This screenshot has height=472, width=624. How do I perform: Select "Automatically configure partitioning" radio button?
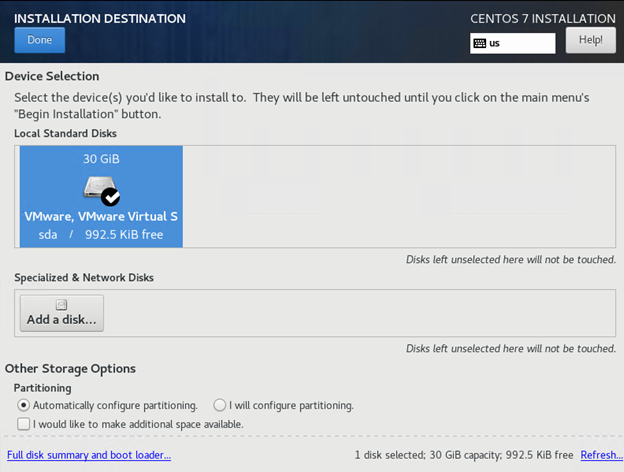coord(24,406)
